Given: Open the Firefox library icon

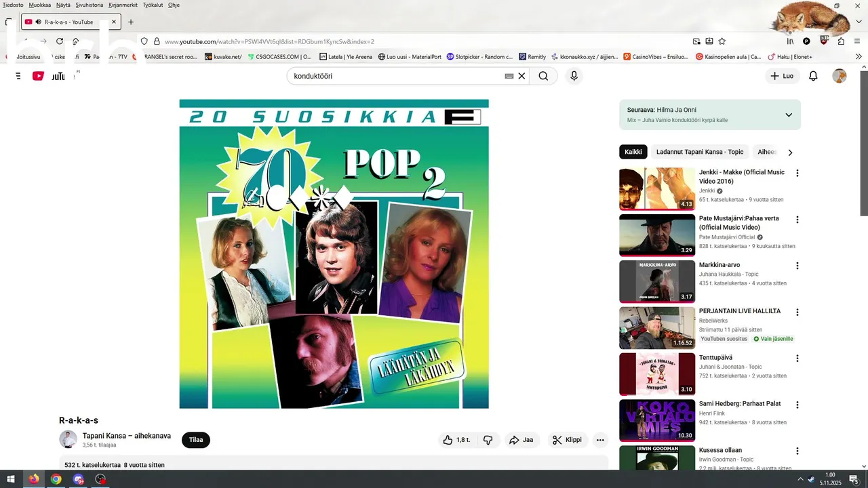Looking at the screenshot, I should click(791, 41).
